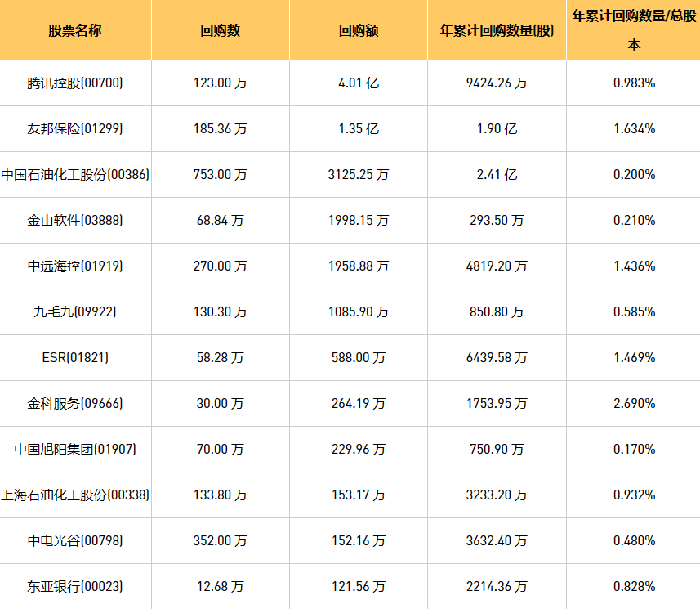700x609 pixels.
Task: Click the 6439.58 万 yearly cumulative value
Action: [x=497, y=357]
